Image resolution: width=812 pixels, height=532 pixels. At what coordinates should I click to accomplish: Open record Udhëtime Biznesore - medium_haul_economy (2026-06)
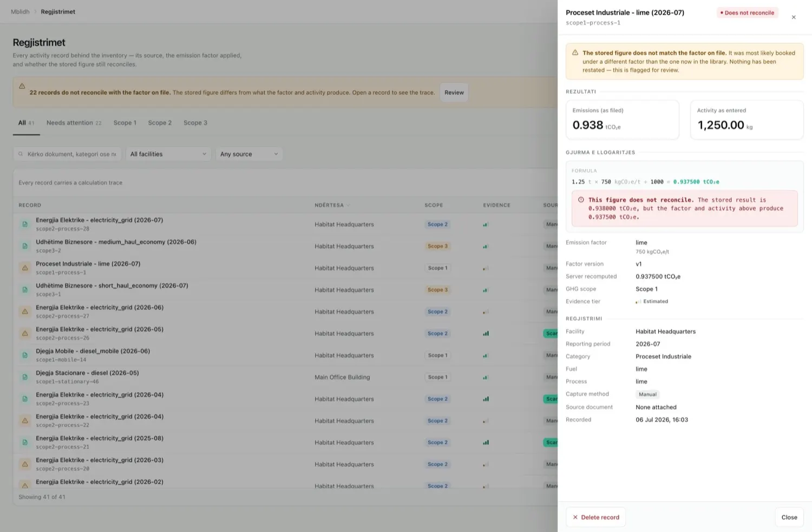[x=116, y=242]
